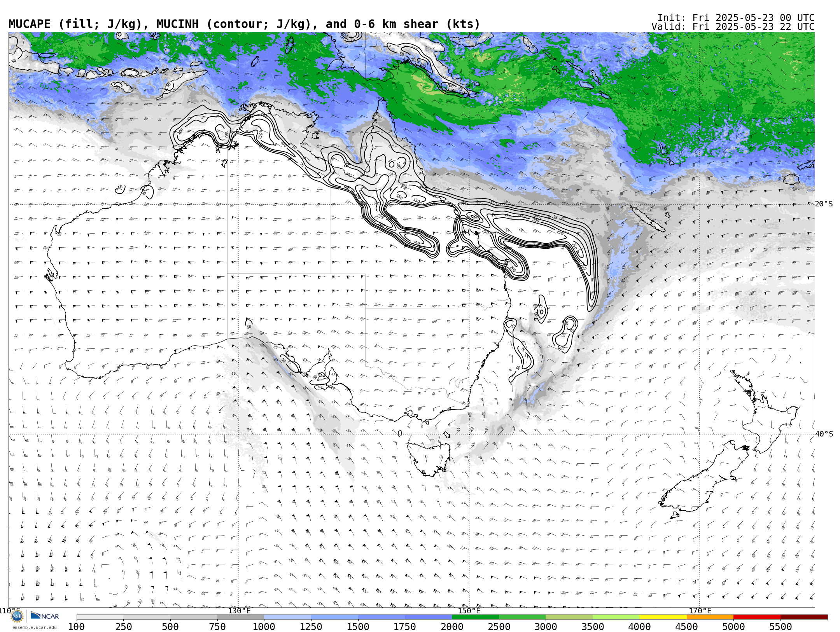
Task: Click the 40°S latitude label
Action: point(824,434)
